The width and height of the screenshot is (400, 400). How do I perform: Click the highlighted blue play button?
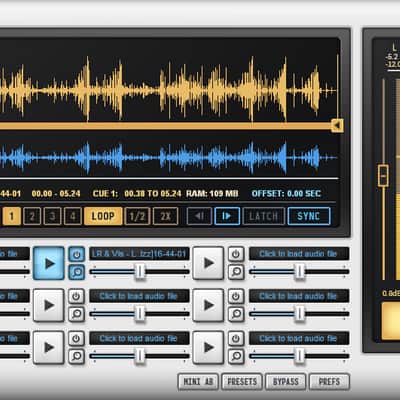49,263
